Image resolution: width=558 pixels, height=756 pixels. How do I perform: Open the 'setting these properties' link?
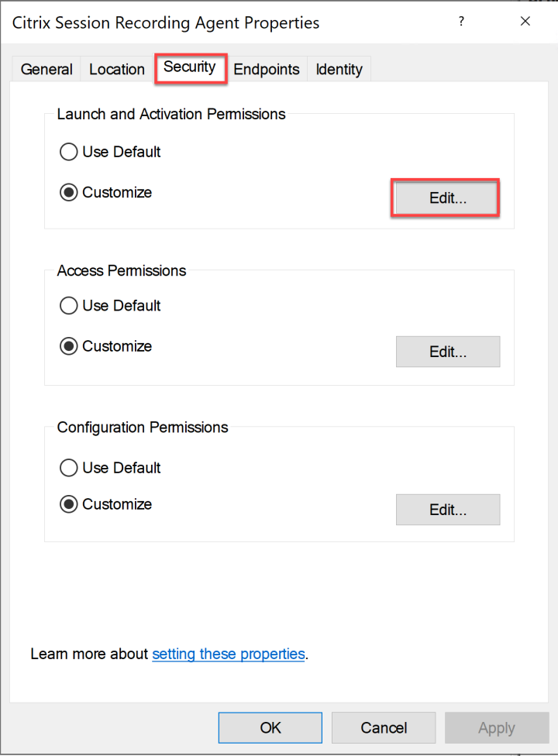pyautogui.click(x=229, y=654)
